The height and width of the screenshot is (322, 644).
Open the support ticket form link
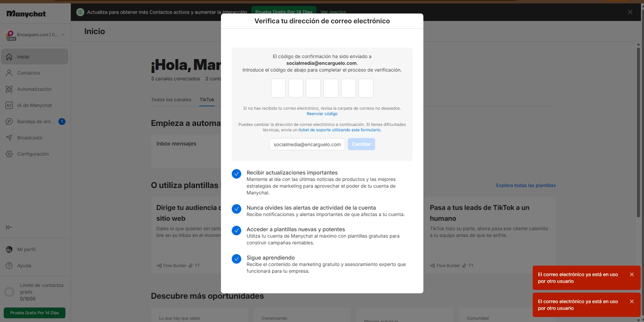tap(340, 130)
